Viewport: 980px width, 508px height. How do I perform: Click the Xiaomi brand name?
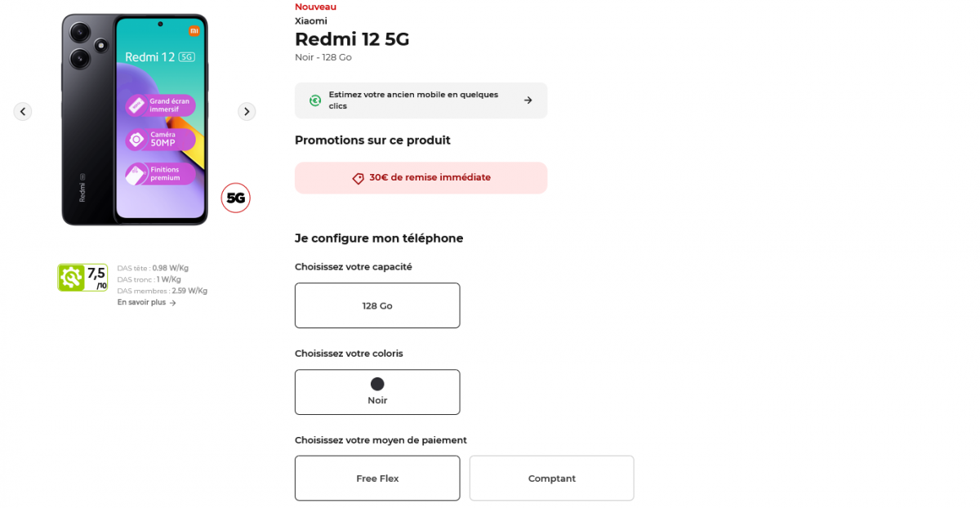311,21
